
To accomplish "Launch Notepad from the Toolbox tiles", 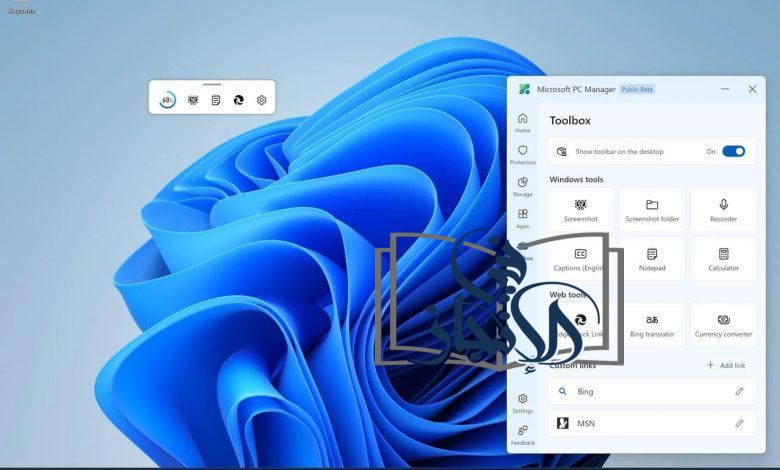I will 652,259.
